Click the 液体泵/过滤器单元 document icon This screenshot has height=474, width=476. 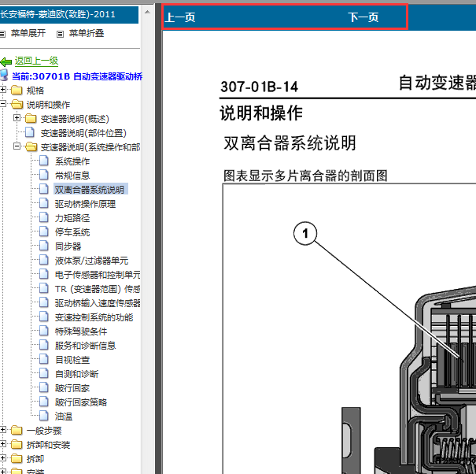pyautogui.click(x=44, y=260)
